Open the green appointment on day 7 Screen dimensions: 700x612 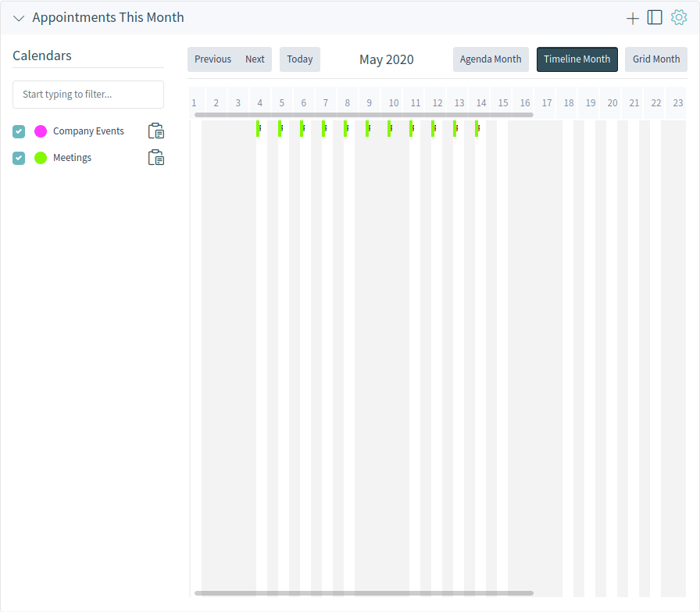pyautogui.click(x=324, y=129)
